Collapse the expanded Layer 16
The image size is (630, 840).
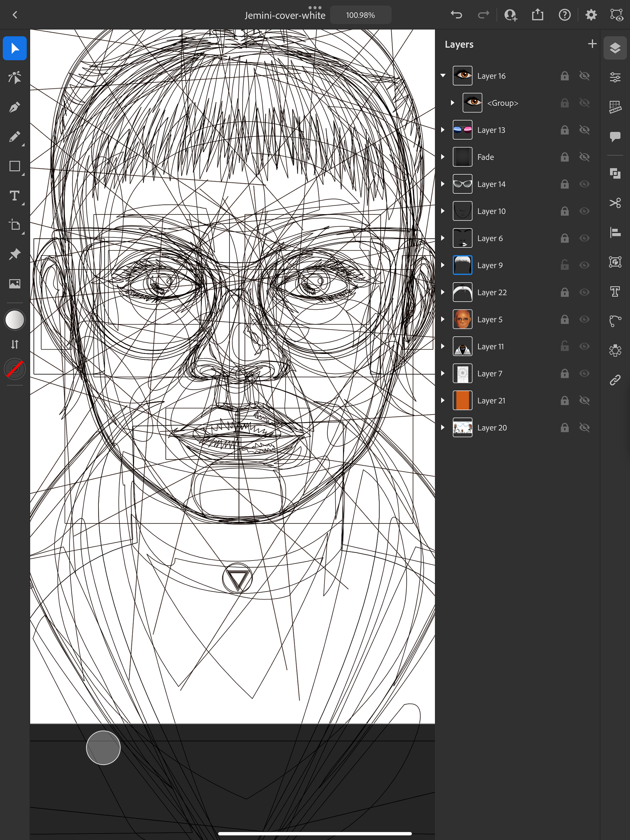(x=443, y=75)
